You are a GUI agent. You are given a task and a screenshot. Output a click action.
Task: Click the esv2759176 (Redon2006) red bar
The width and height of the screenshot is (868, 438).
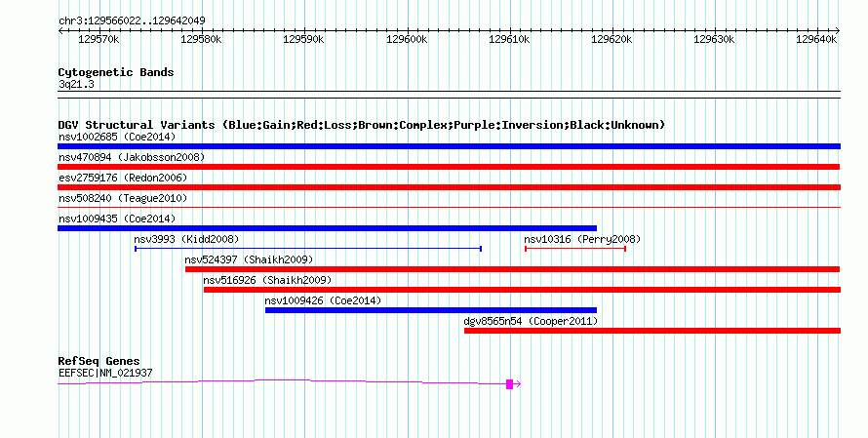coord(449,187)
